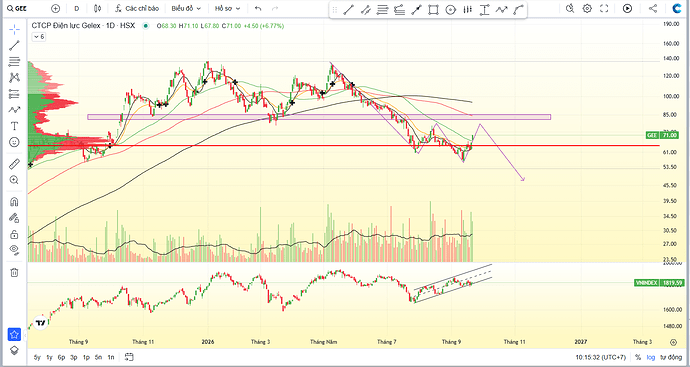Viewport: 690px width, 367px height.
Task: Open left sidebar forecasting position tools
Action: (15, 94)
